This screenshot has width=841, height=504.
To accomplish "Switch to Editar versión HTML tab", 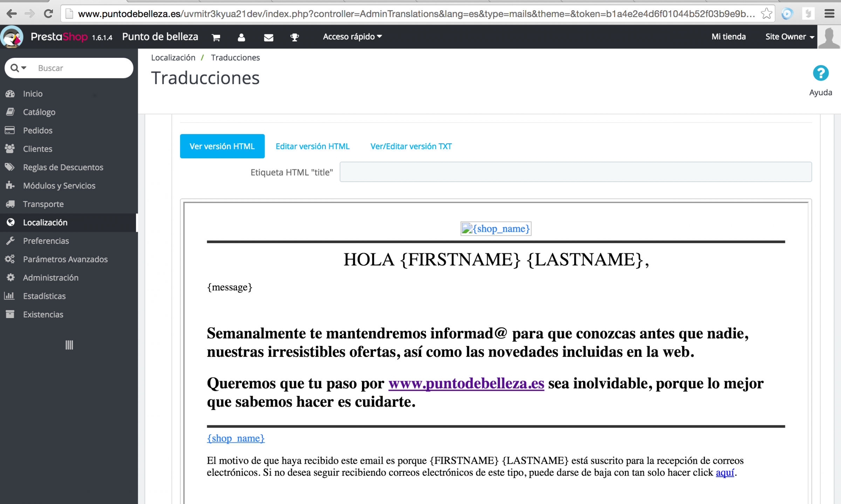I will (x=312, y=146).
